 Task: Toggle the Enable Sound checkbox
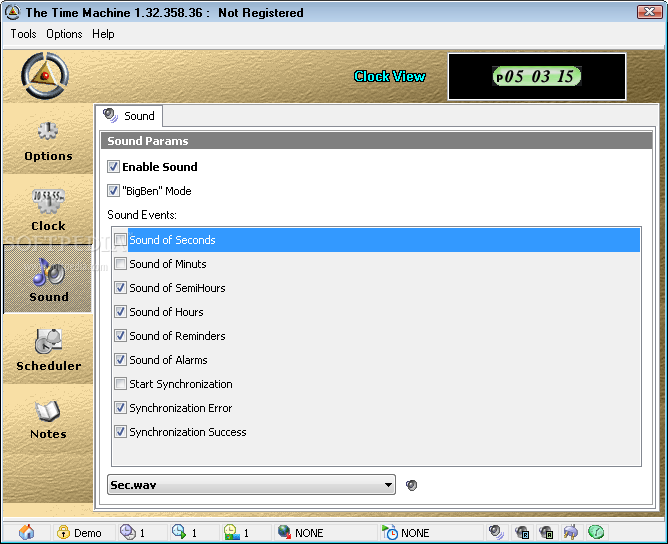pyautogui.click(x=113, y=167)
